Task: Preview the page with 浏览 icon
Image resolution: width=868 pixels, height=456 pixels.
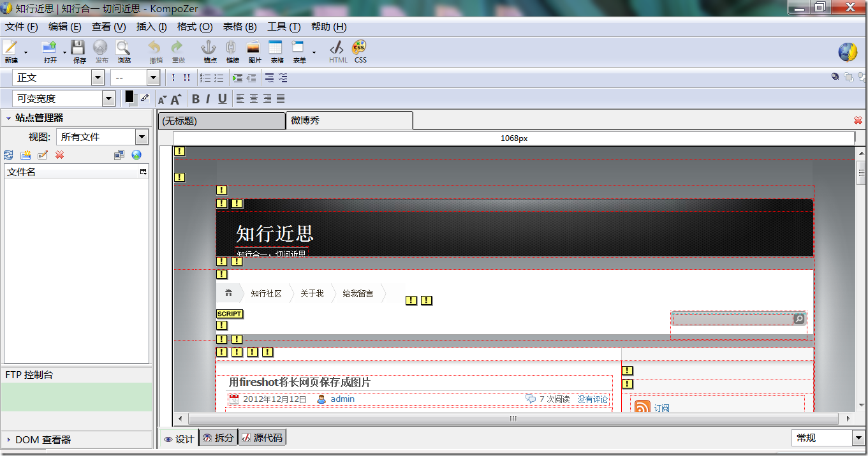Action: click(x=123, y=51)
